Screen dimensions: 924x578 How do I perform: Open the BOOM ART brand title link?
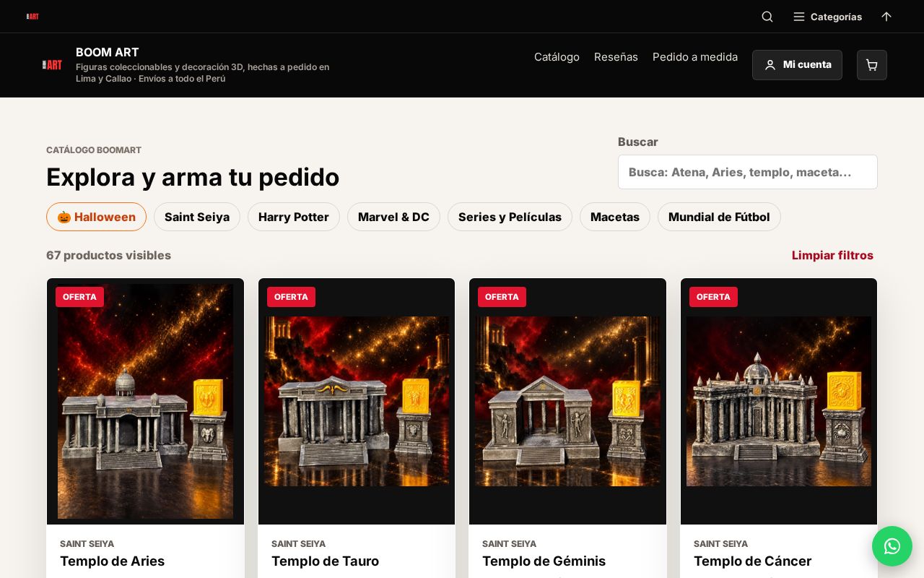click(108, 52)
